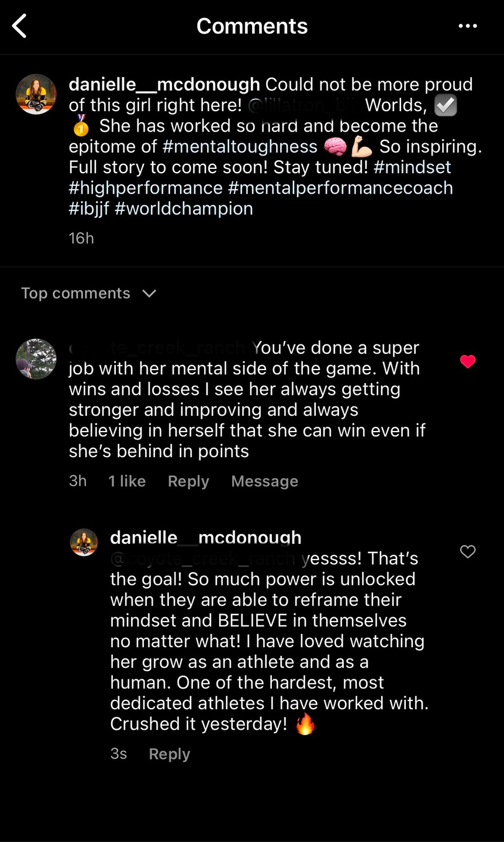Open the #worldchampion hashtag

[x=184, y=209]
